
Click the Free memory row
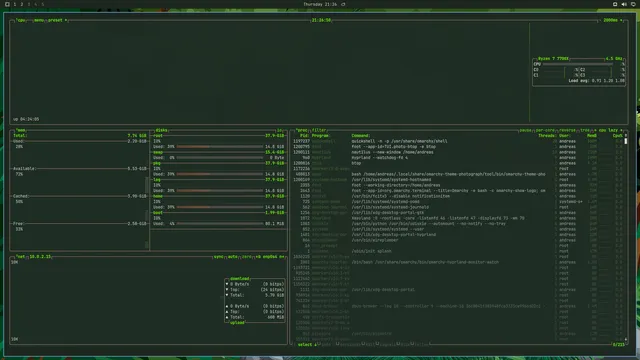click(x=80, y=224)
